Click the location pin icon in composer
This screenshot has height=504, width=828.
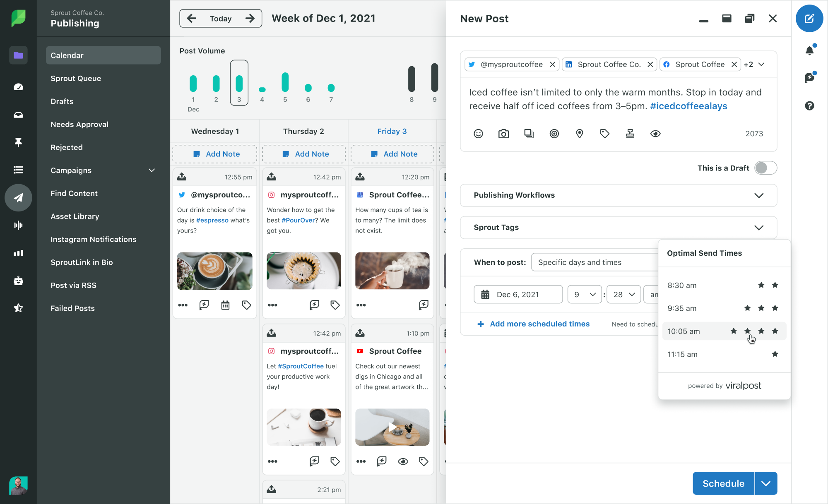pos(579,134)
